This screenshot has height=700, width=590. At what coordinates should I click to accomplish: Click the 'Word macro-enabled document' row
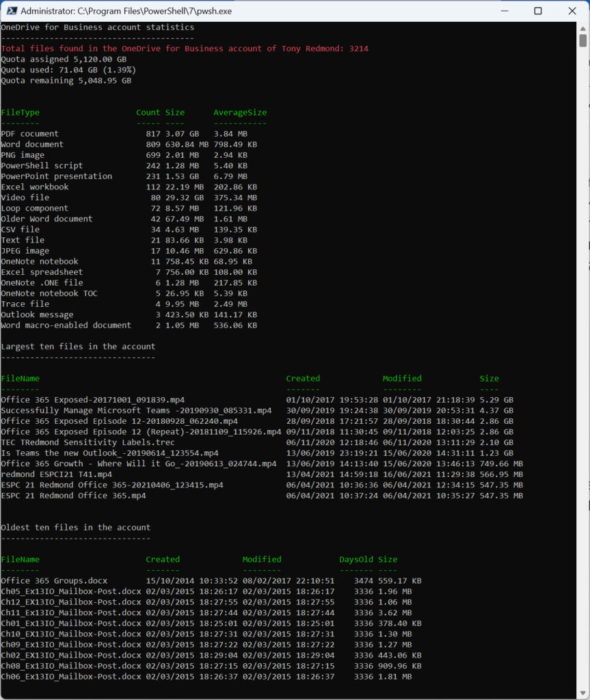[x=129, y=325]
